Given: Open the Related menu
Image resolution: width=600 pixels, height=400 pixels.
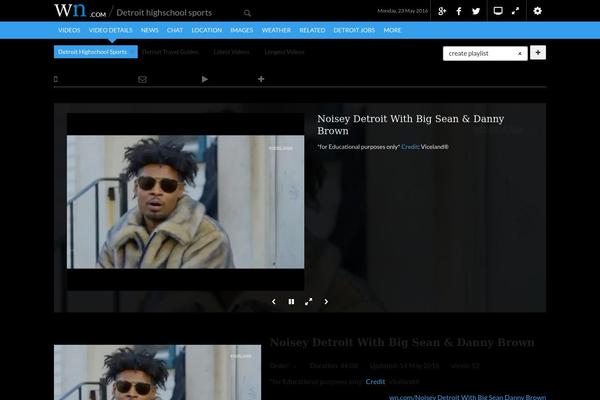Looking at the screenshot, I should 312,30.
